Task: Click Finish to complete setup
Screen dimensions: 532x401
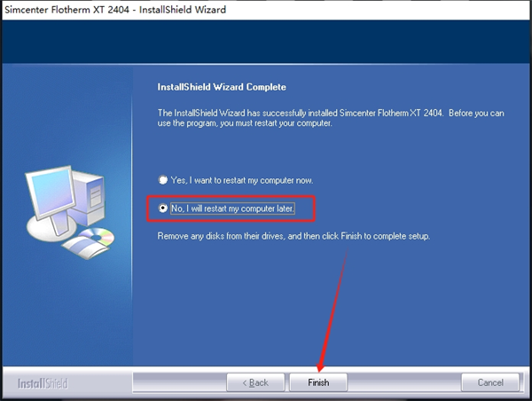Action: click(x=318, y=382)
